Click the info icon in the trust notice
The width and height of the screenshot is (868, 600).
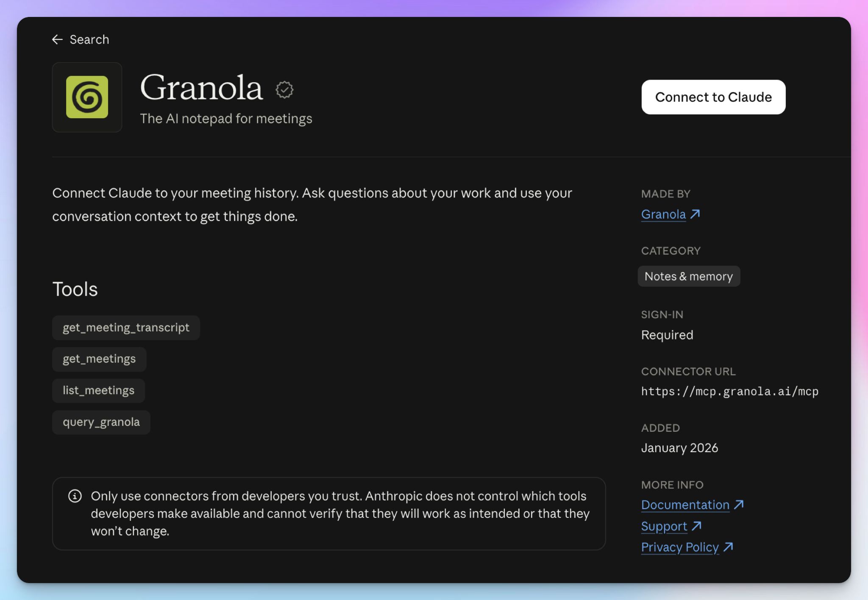pyautogui.click(x=75, y=496)
